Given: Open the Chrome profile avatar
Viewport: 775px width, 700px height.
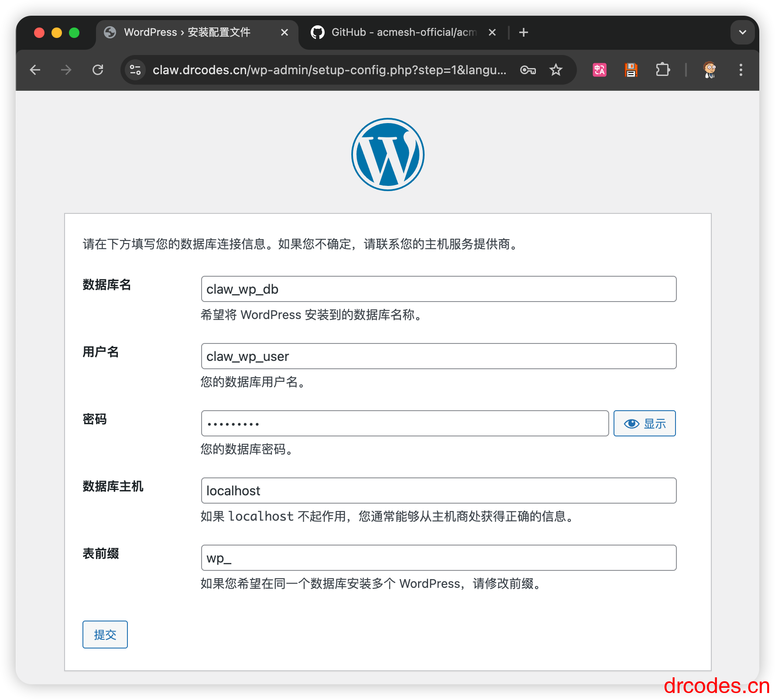Looking at the screenshot, I should pos(710,70).
